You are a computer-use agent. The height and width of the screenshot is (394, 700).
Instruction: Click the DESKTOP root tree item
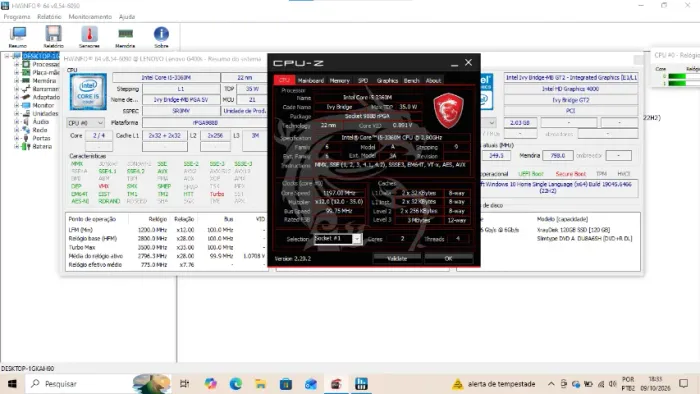(41, 56)
